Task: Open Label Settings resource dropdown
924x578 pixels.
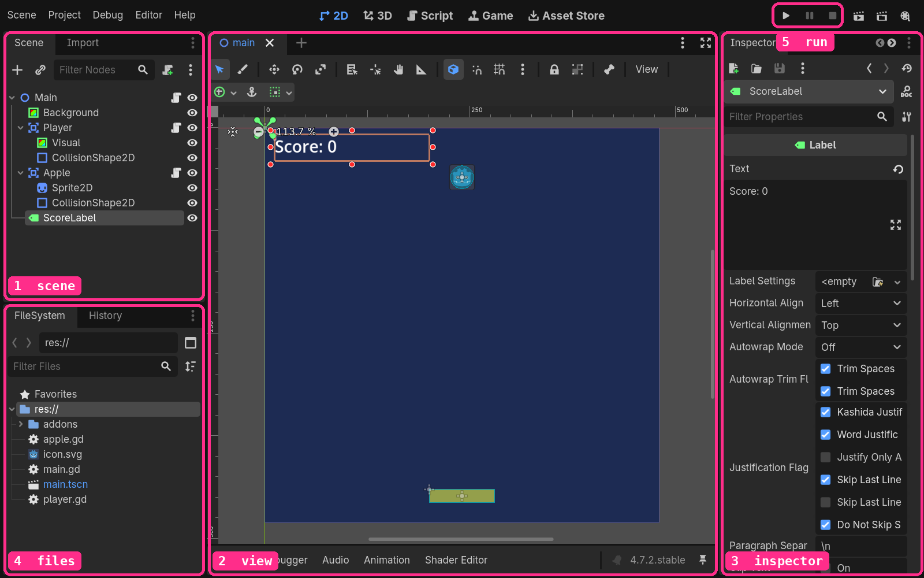Action: tap(897, 282)
